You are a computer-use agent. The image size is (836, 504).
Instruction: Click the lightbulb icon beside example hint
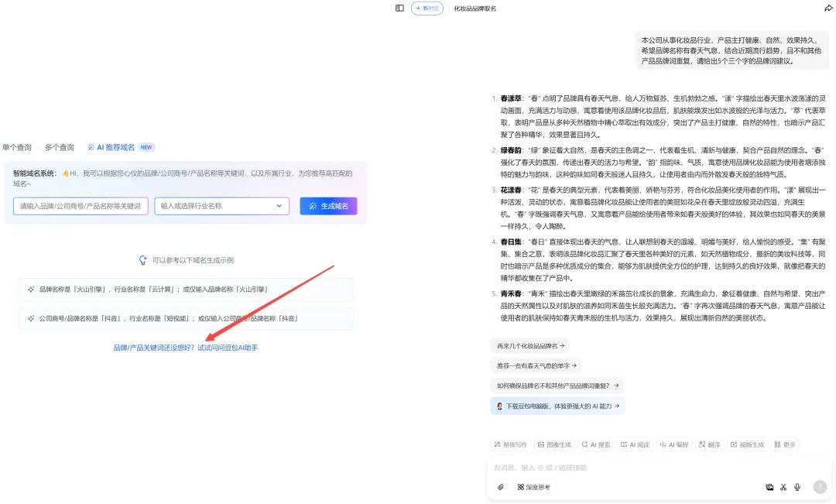[x=143, y=260]
